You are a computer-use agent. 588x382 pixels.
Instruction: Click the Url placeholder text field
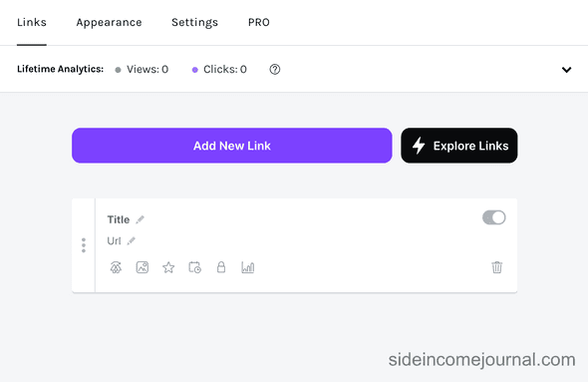(x=114, y=241)
